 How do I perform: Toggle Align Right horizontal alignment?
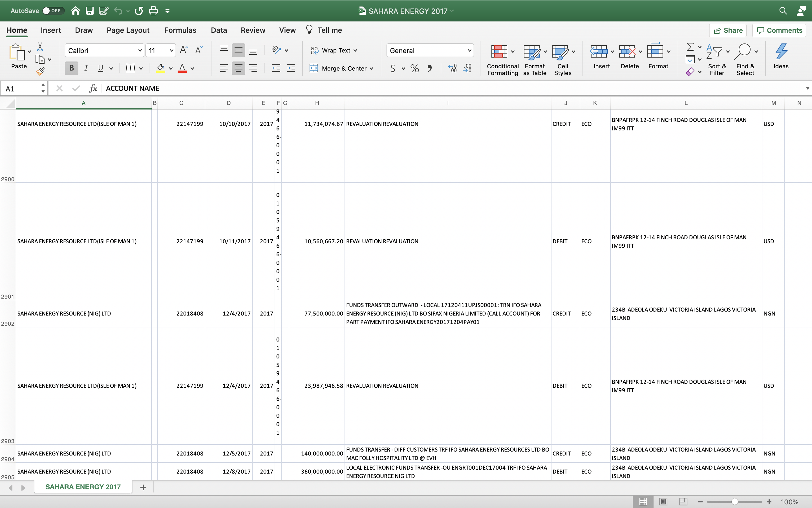[253, 68]
